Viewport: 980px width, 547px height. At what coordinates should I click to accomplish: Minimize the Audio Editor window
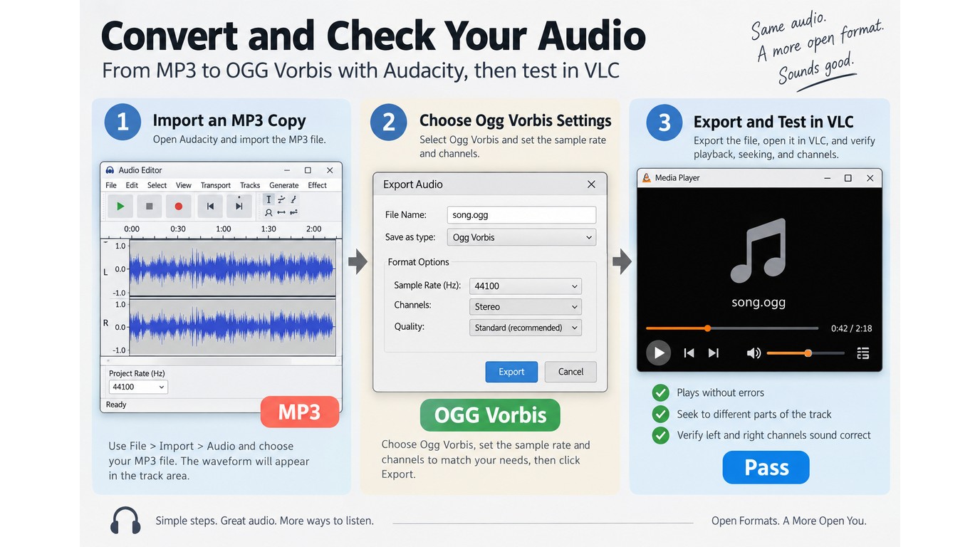(286, 170)
